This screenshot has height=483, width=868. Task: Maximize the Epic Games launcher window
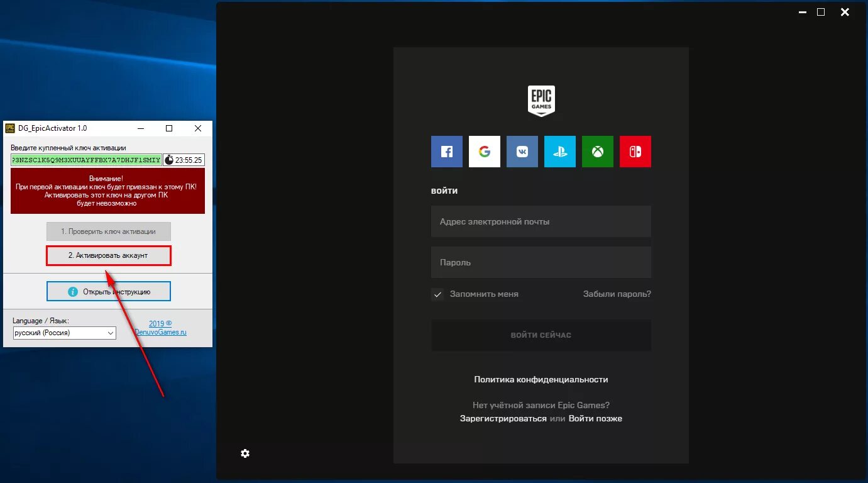tap(821, 12)
